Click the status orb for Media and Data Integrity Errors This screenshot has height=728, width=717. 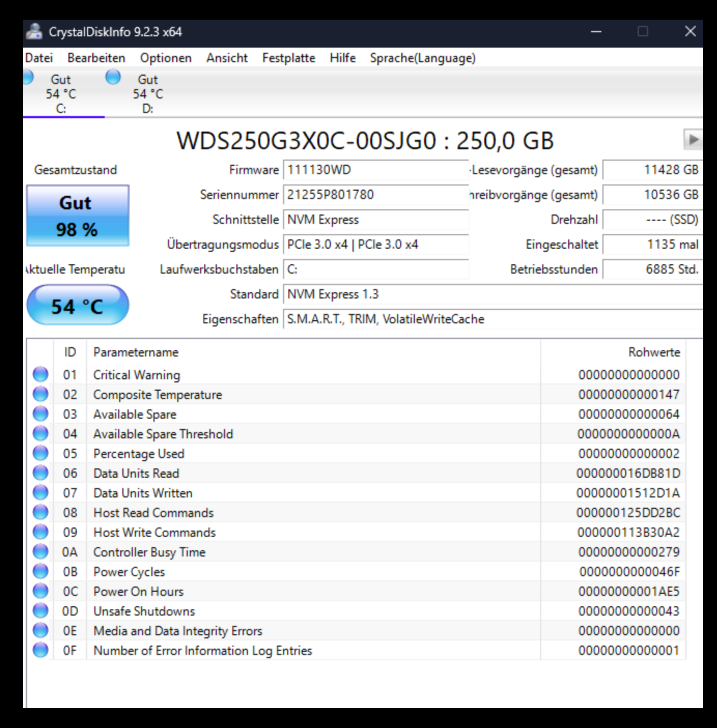(40, 631)
